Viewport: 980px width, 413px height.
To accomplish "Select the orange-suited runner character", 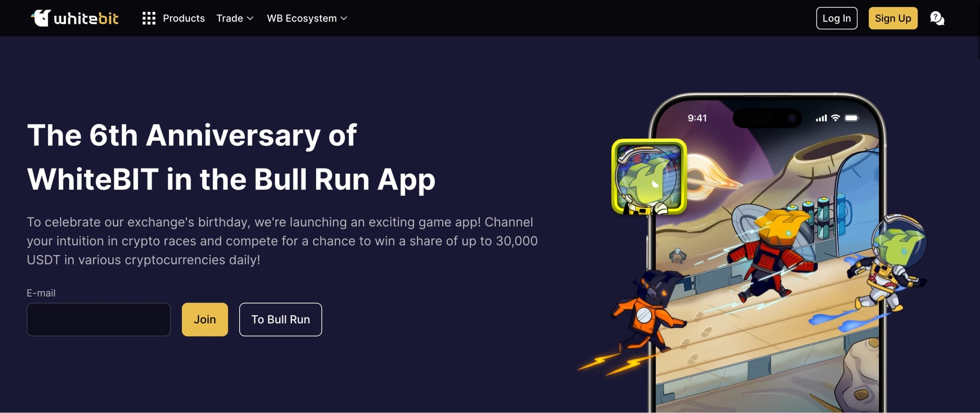I will (x=647, y=310).
